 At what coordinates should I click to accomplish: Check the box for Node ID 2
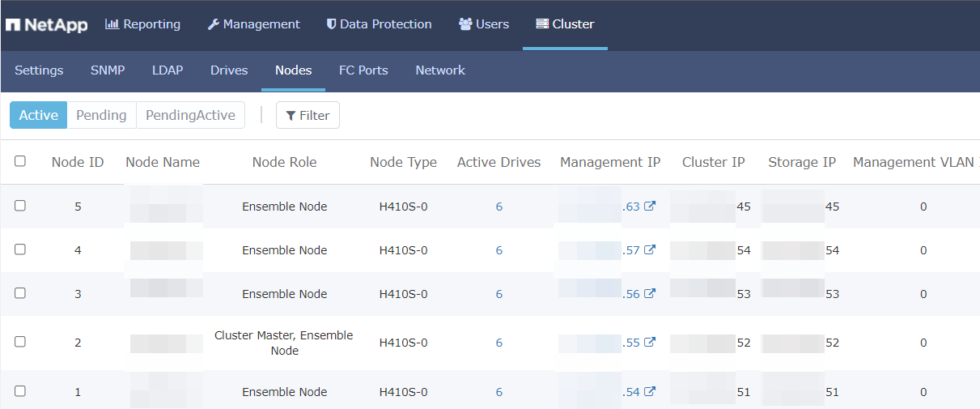click(x=20, y=342)
